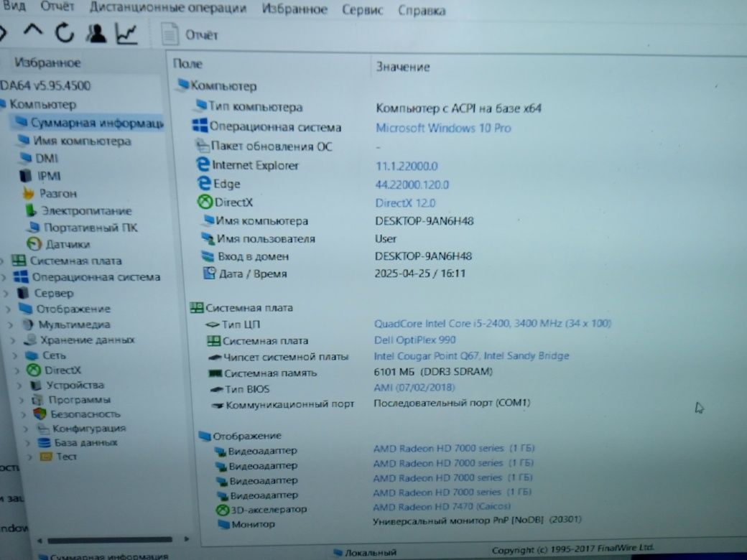
Task: Click the Значение column header
Action: point(403,67)
